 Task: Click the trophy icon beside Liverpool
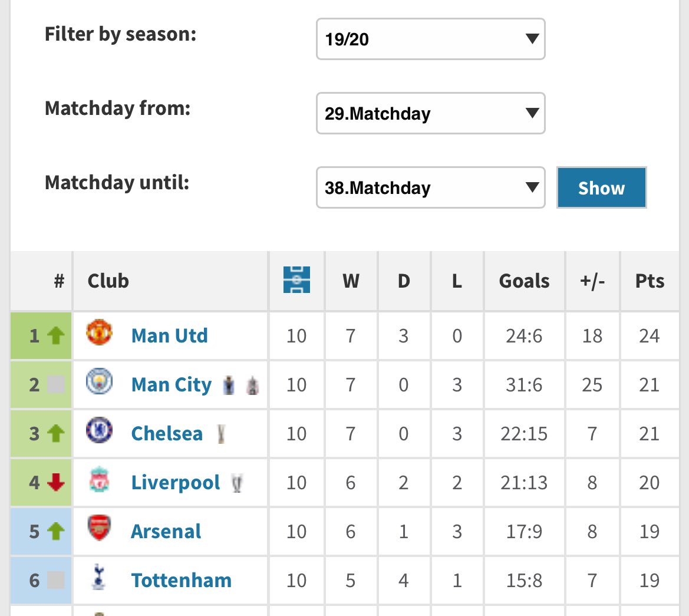pos(237,483)
